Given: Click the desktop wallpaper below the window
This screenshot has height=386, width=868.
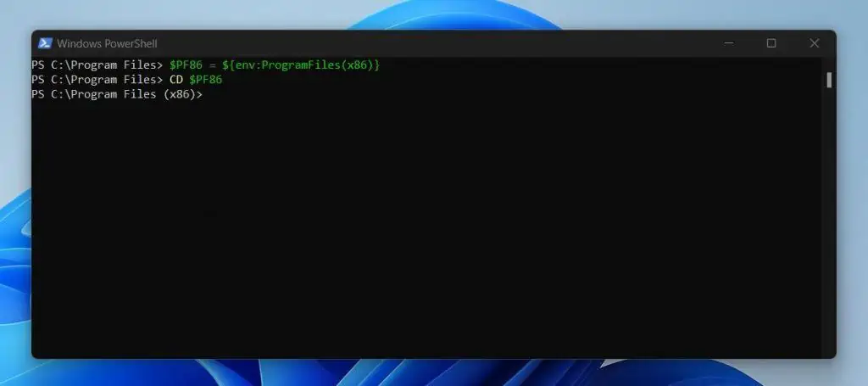Looking at the screenshot, I should (x=431, y=372).
